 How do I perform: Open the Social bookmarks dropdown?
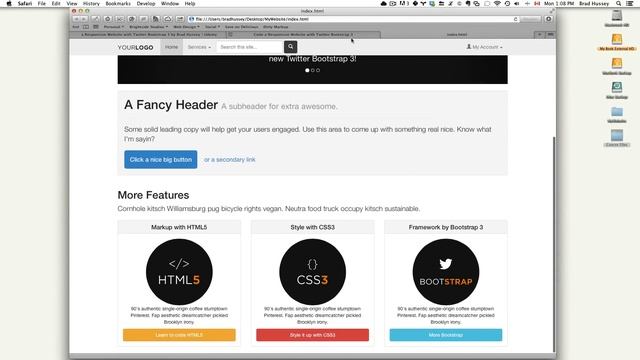pyautogui.click(x=212, y=27)
